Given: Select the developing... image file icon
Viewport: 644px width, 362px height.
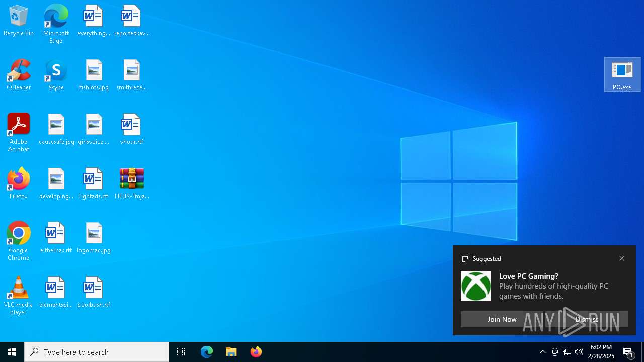Looking at the screenshot, I should coord(56,184).
